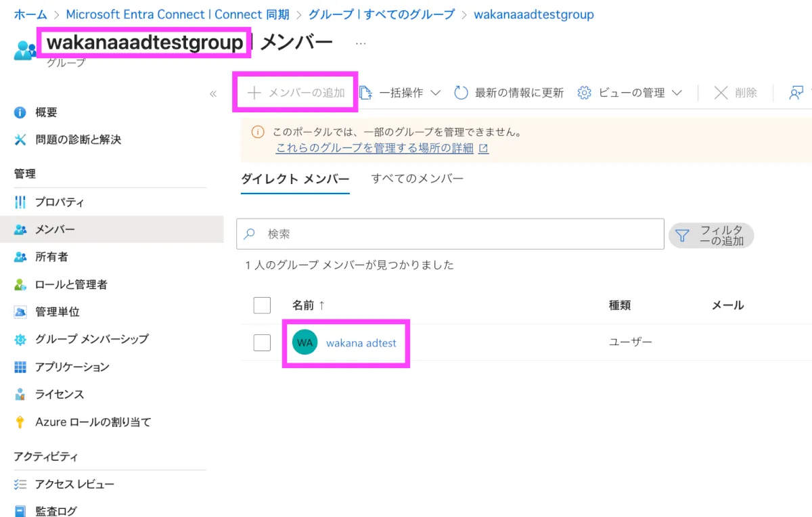
Task: Click メール column header
Action: click(x=728, y=305)
